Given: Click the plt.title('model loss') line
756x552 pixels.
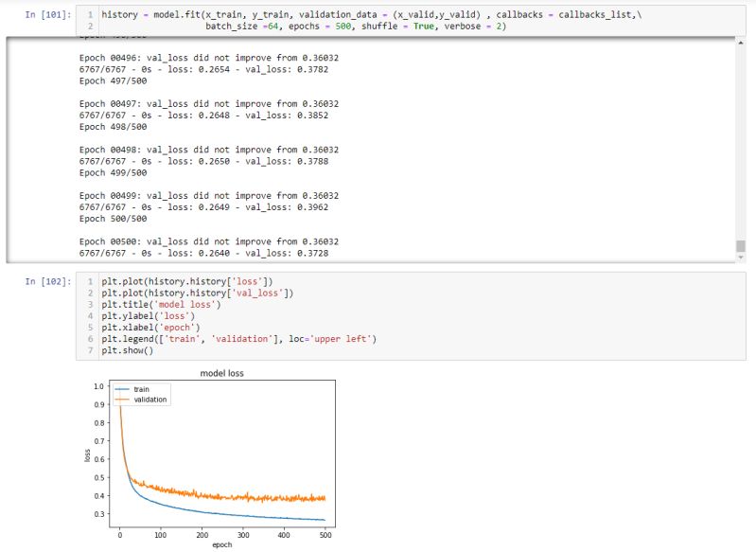Looking at the screenshot, I should 161,305.
